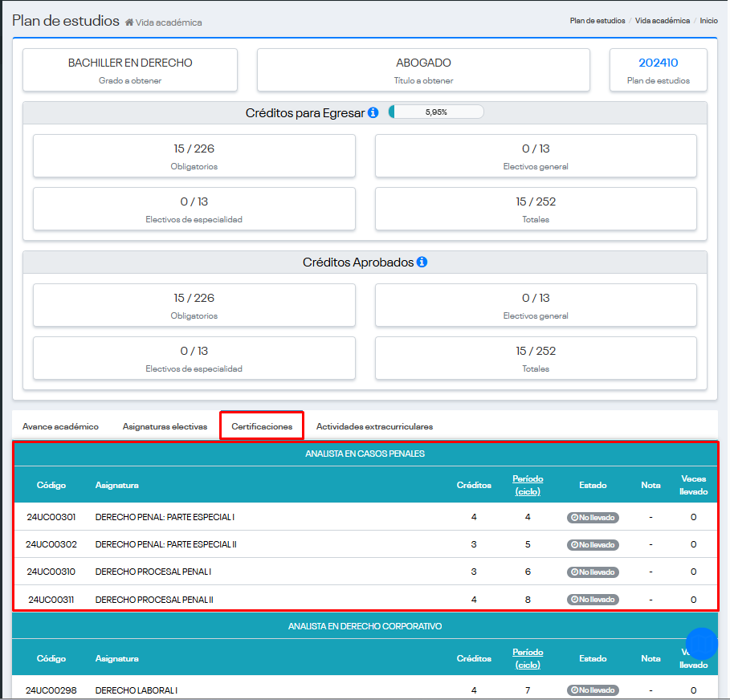Open plan de estudios 202410 link
Screen dimensions: 730x700
(658, 63)
